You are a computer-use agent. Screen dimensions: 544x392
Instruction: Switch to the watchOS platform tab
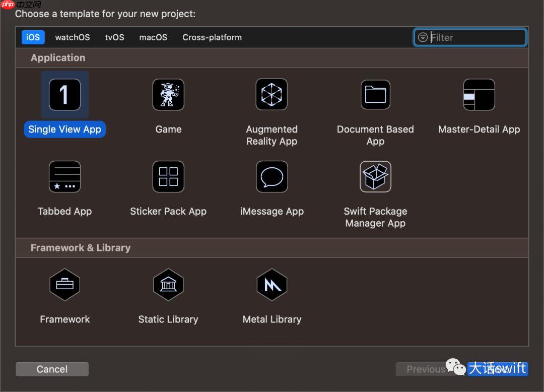tap(73, 37)
